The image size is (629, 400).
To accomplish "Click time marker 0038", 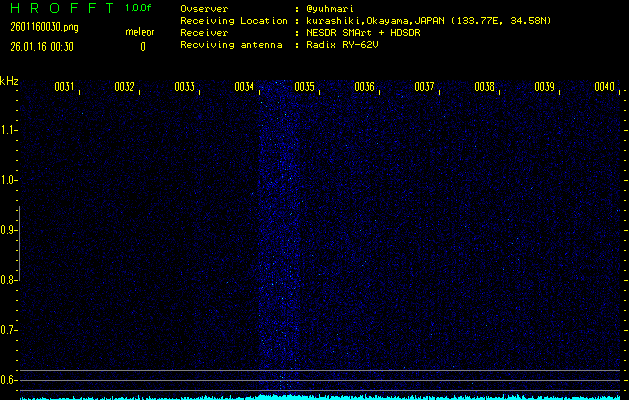I will click(485, 87).
